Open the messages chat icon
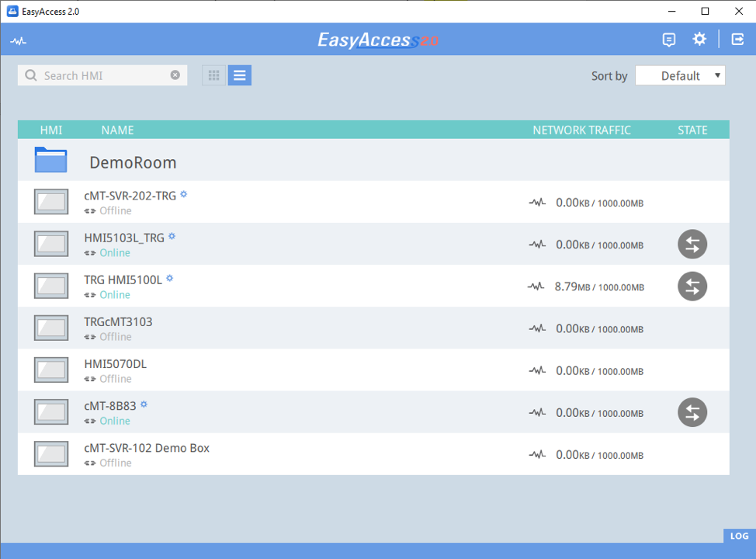 tap(668, 40)
